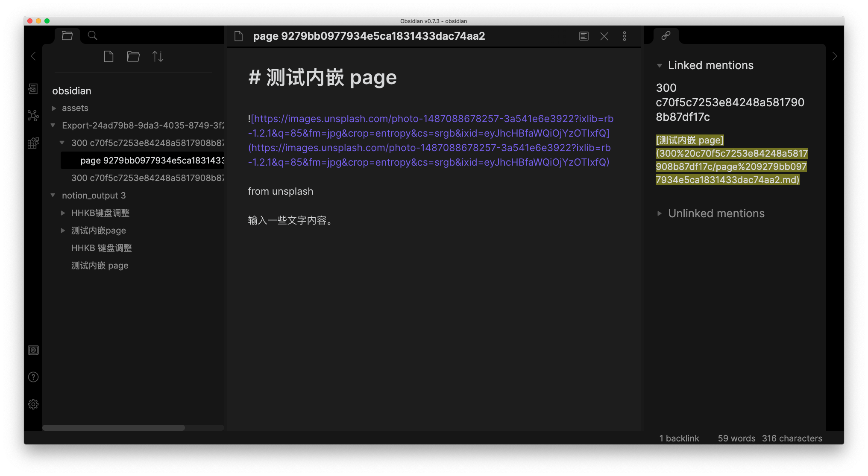868x476 pixels.
Task: Click the tag pane ribbon icon
Action: tap(33, 143)
